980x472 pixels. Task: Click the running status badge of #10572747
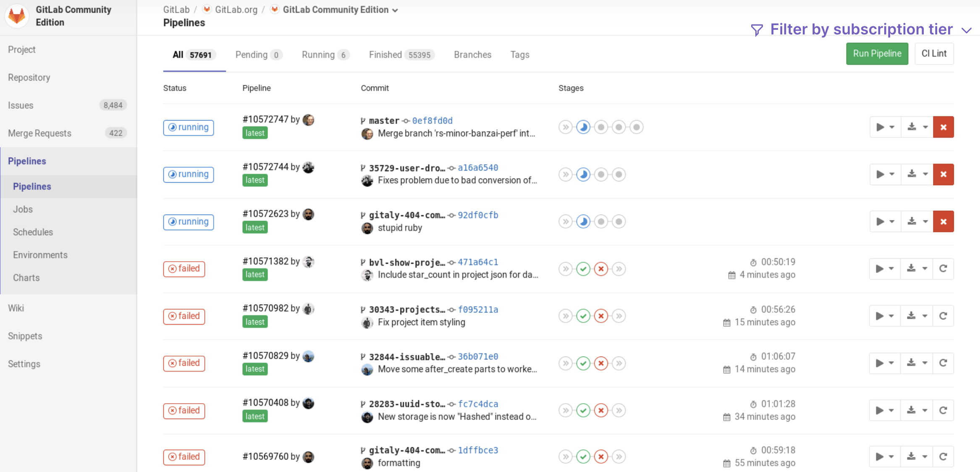[189, 127]
